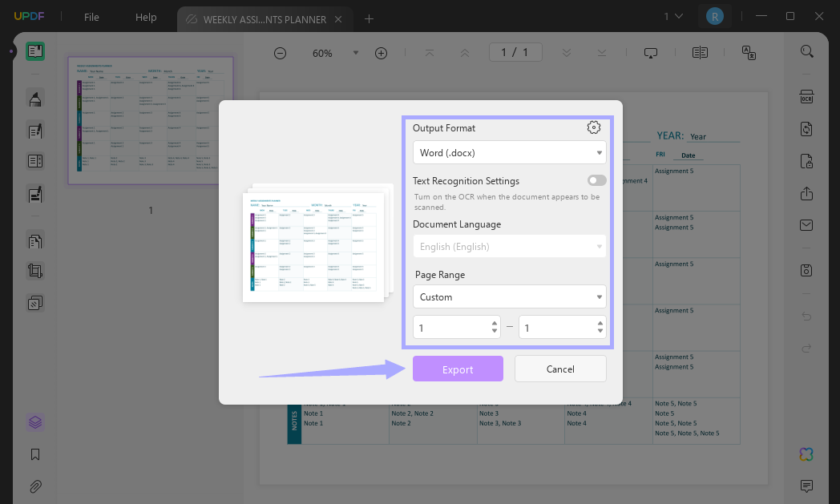Increase the starting page with the stepper arrow
The height and width of the screenshot is (504, 840).
tap(496, 323)
